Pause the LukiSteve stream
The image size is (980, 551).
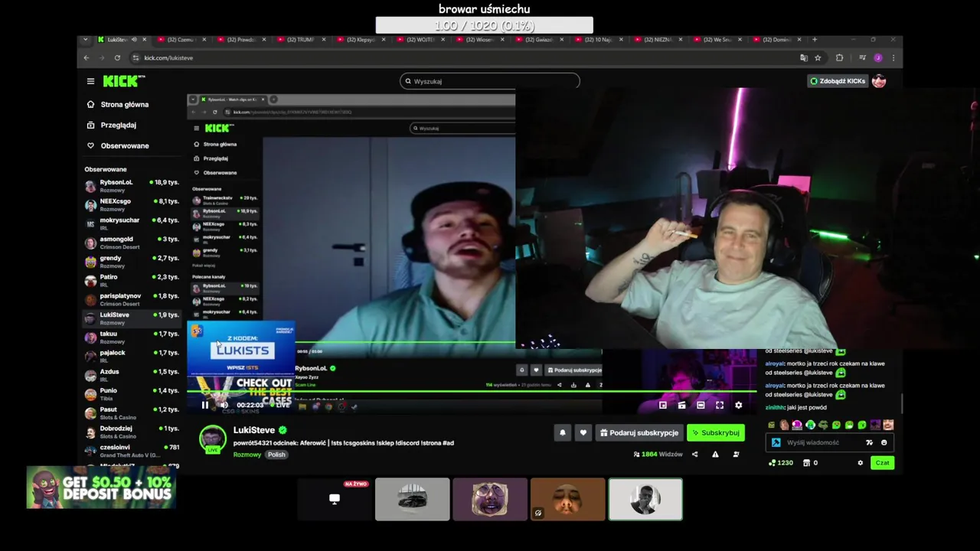205,405
